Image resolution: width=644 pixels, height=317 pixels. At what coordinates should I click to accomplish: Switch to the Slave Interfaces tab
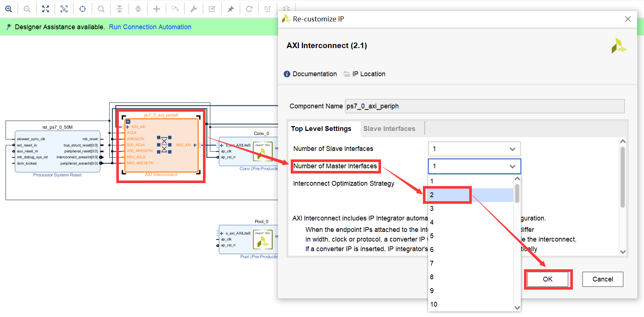(389, 129)
